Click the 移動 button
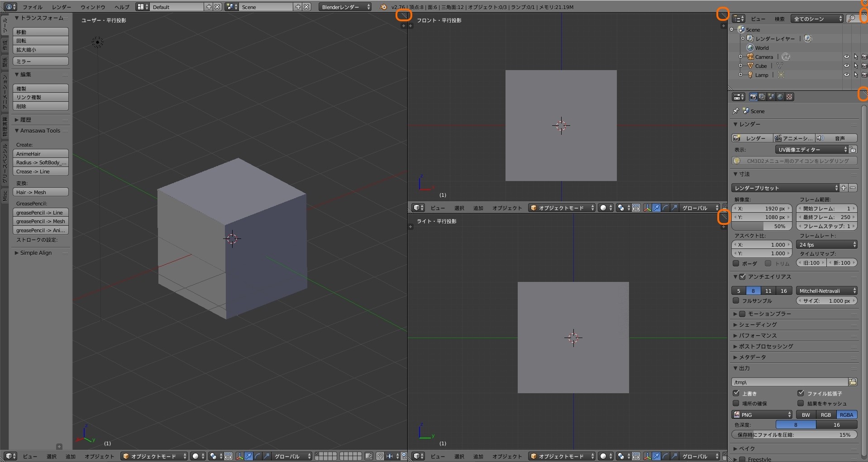 [x=41, y=32]
